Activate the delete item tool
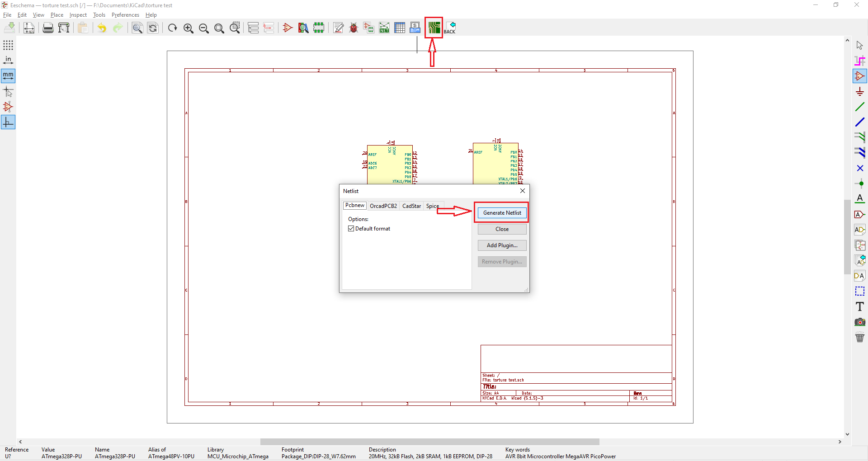Image resolution: width=868 pixels, height=461 pixels. coord(860,337)
